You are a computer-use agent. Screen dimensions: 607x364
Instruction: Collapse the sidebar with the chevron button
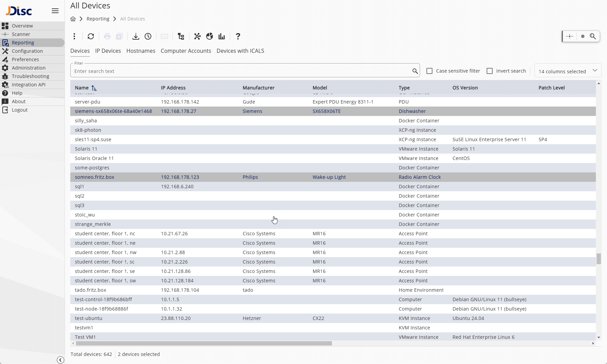click(x=61, y=360)
